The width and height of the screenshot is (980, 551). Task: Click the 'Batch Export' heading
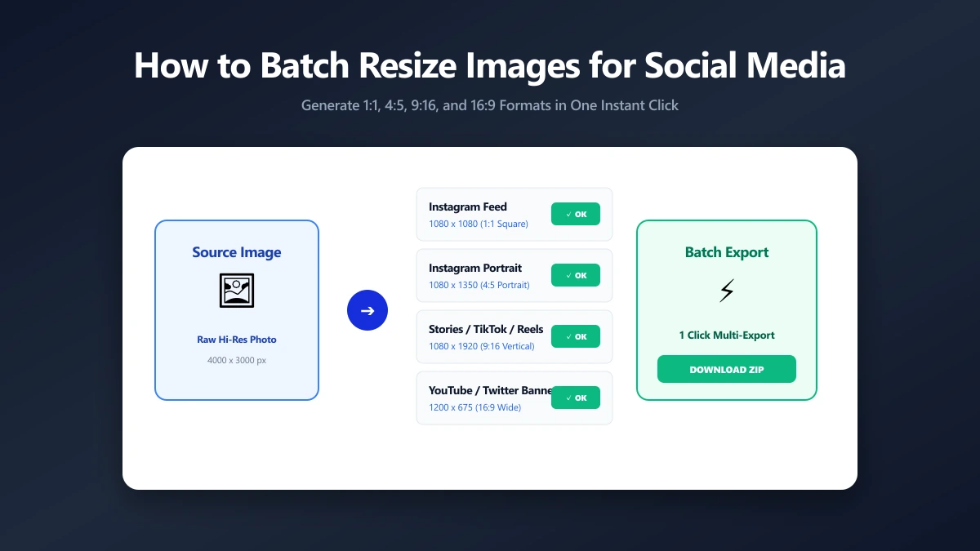pos(727,252)
